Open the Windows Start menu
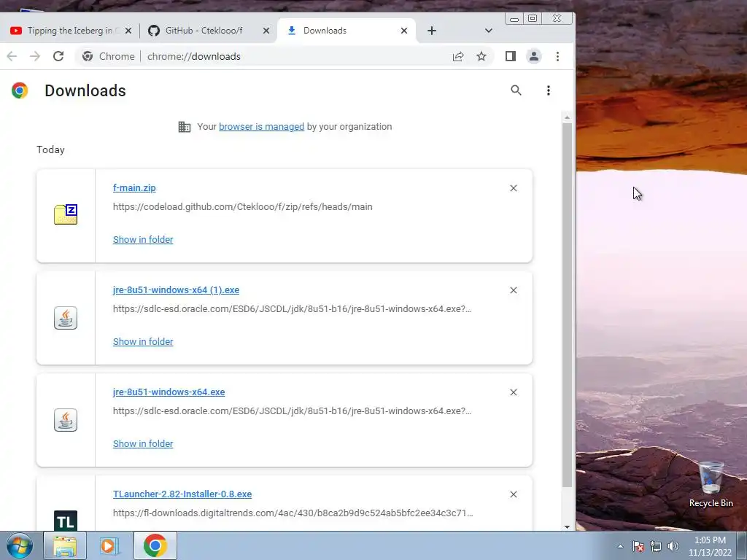 coord(19,545)
